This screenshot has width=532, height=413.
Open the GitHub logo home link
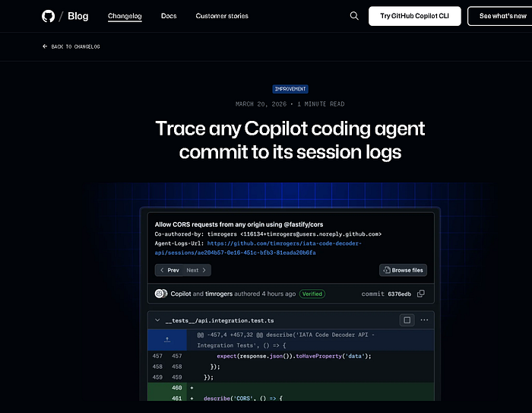[48, 16]
